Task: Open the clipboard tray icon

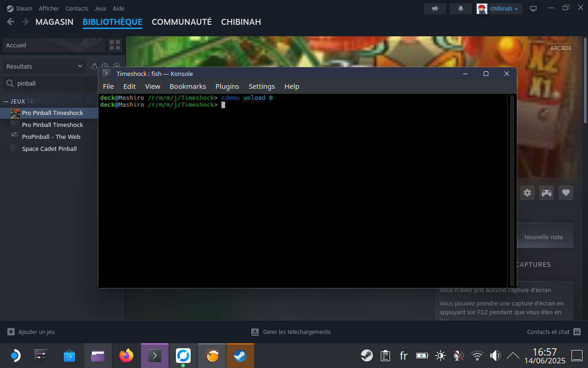Action: pyautogui.click(x=385, y=356)
